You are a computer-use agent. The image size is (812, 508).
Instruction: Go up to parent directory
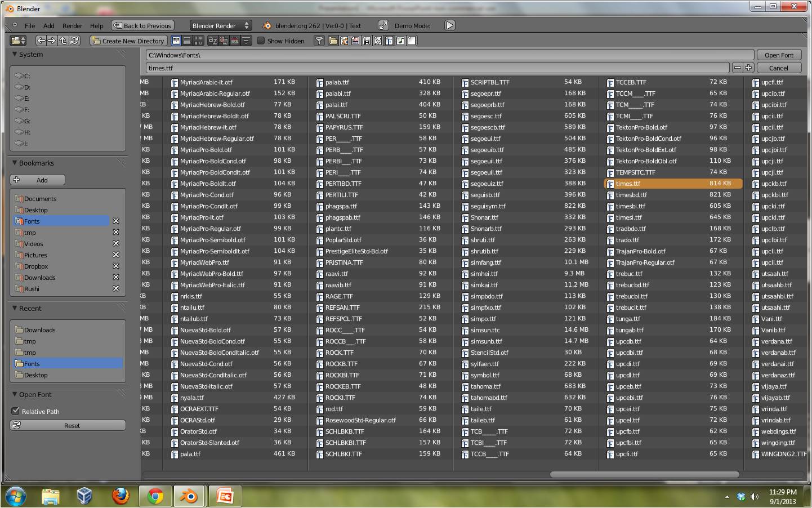tap(63, 41)
